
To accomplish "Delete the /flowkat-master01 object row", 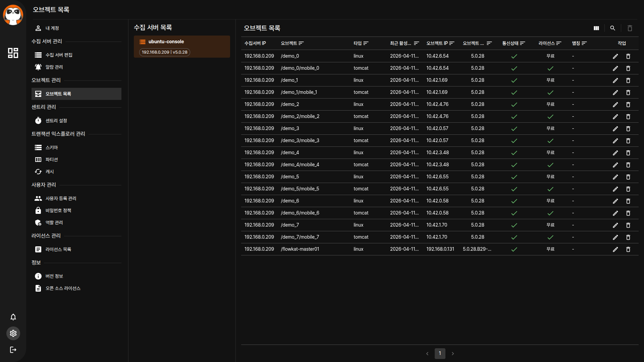I will pos(628,249).
